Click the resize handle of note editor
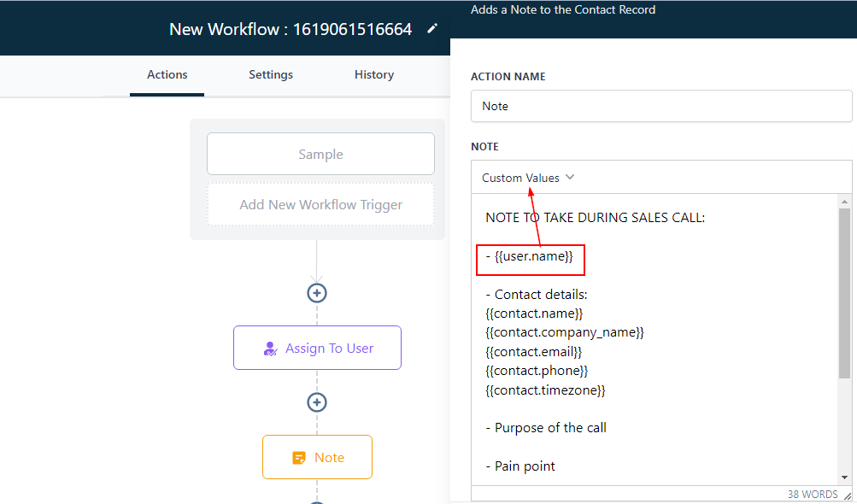Image resolution: width=857 pixels, height=504 pixels. coord(848,495)
